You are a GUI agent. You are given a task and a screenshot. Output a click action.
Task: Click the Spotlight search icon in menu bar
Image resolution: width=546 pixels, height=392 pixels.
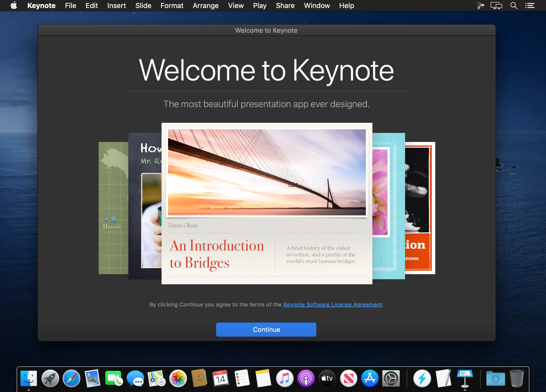[513, 6]
